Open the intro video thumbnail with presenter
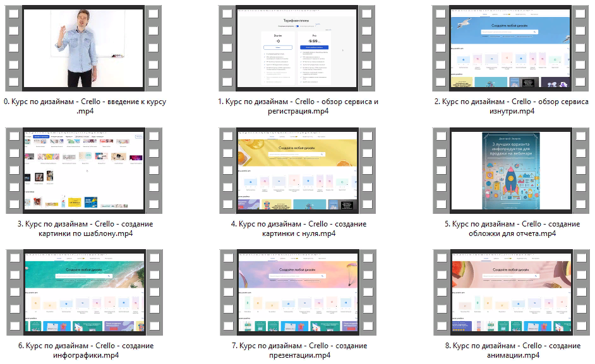595x364 pixels. [x=85, y=47]
